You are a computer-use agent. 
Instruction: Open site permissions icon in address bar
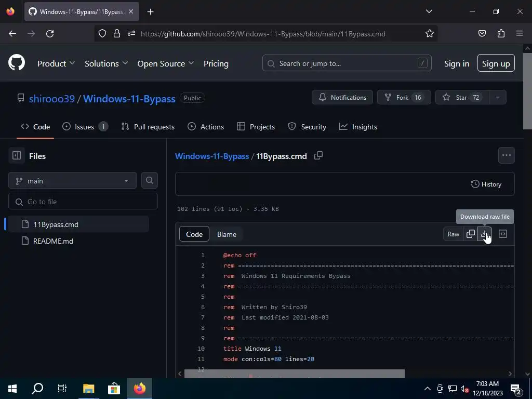(131, 34)
